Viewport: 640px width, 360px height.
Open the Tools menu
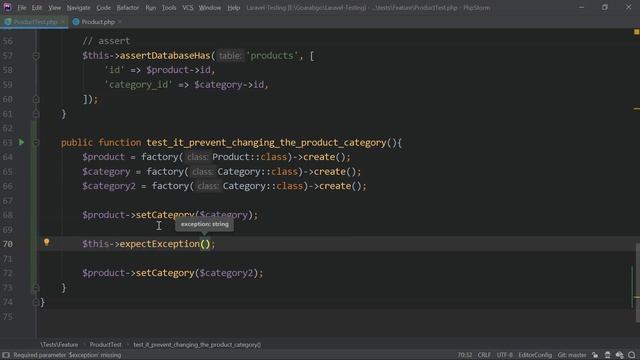169,7
